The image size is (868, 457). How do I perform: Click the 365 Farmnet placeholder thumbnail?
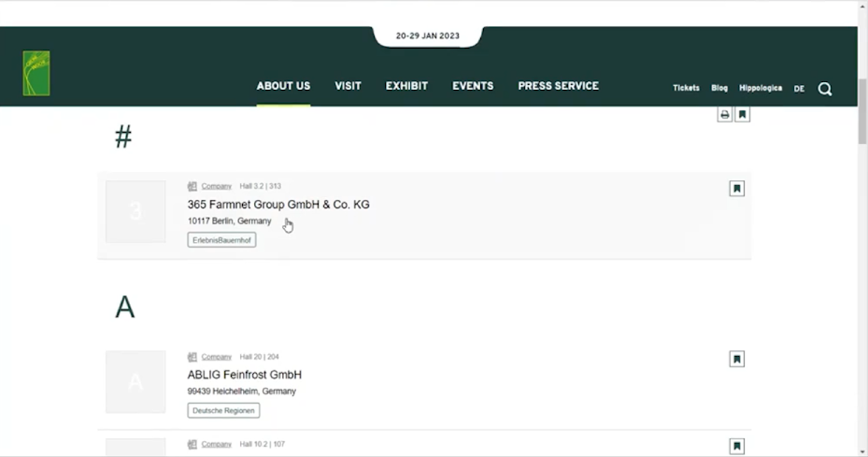[x=135, y=211]
